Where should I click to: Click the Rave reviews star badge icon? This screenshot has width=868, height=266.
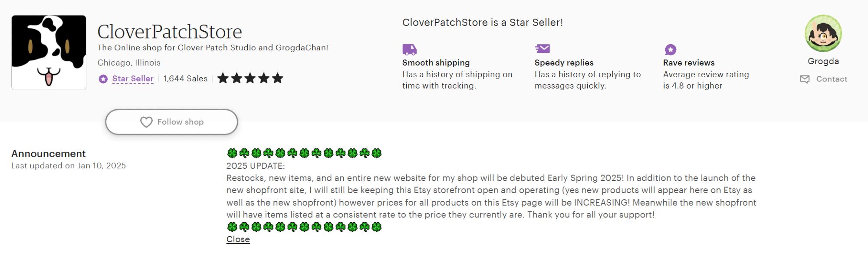click(671, 49)
